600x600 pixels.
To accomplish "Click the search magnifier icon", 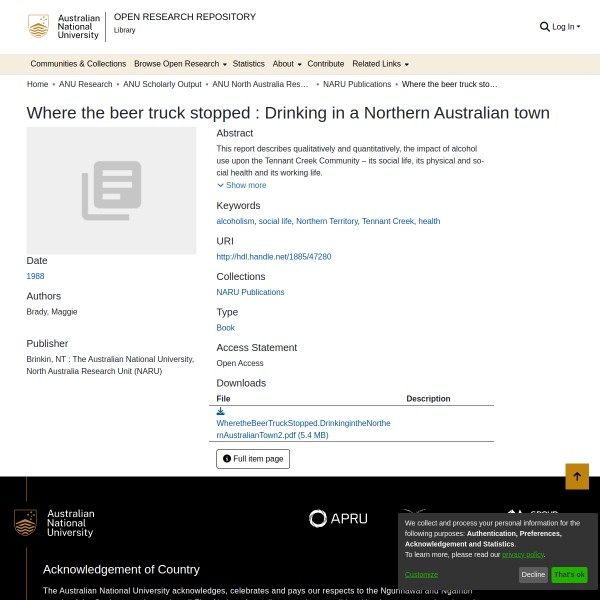I will (x=544, y=27).
